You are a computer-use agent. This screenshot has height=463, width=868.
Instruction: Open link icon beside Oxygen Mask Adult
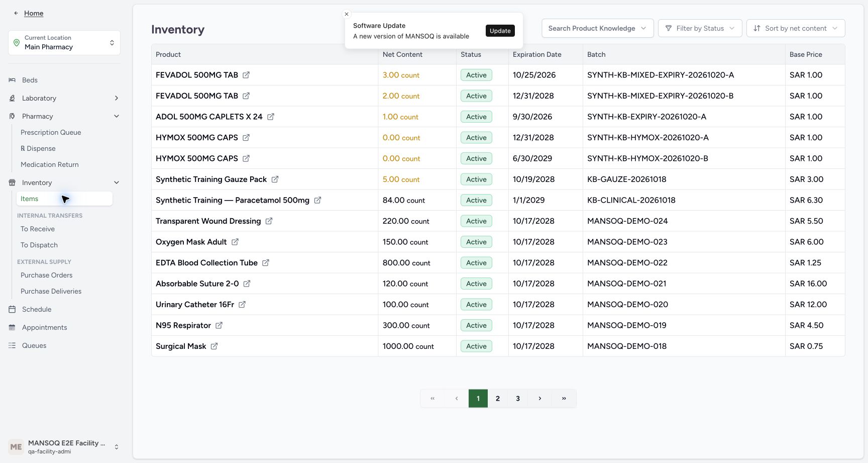[x=235, y=242]
